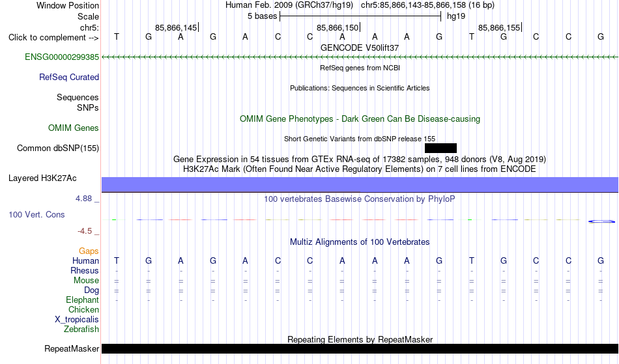This screenshot has height=364, width=619.
Task: Click '100 vertebrates Basewise Conservation by PhyloP'
Action: point(360,199)
